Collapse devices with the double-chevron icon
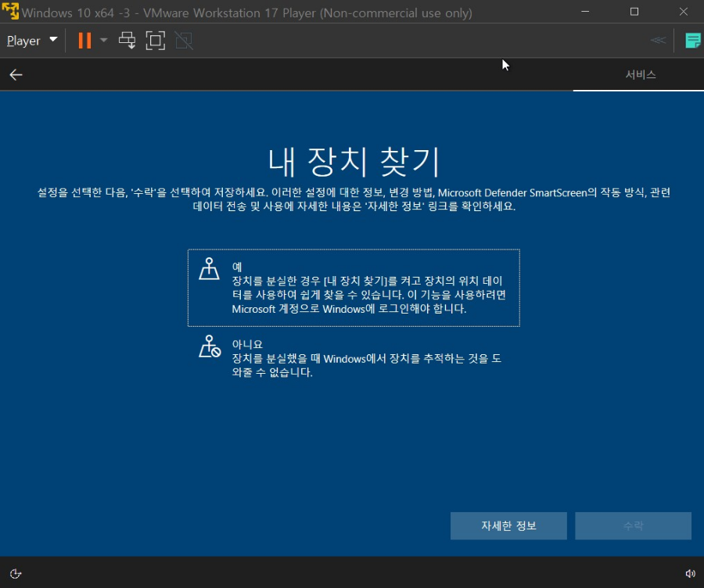Image resolution: width=704 pixels, height=588 pixels. point(658,41)
